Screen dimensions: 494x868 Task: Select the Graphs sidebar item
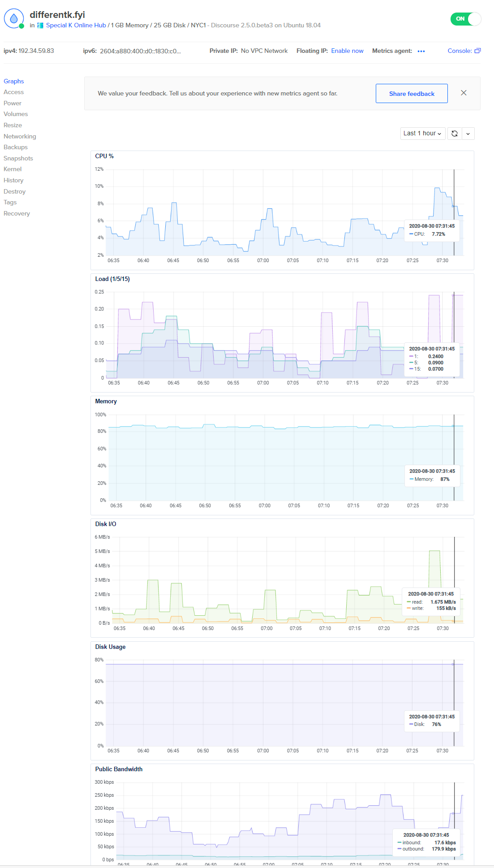click(14, 81)
